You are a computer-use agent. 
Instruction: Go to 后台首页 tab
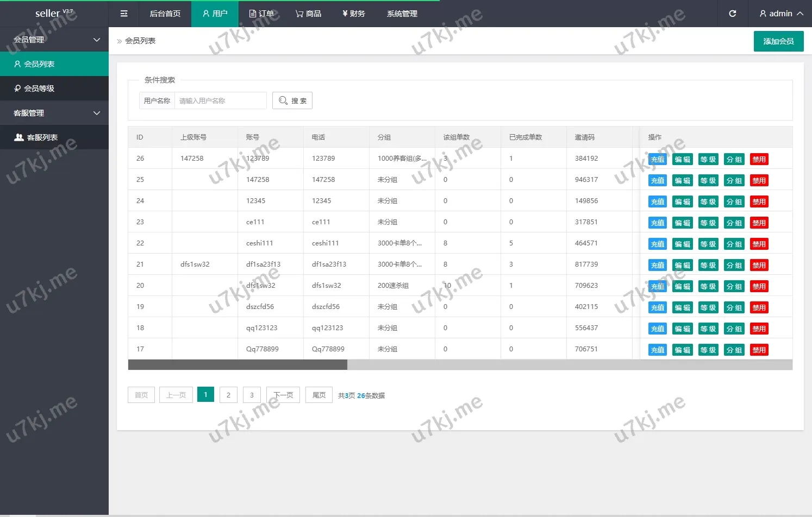165,14
